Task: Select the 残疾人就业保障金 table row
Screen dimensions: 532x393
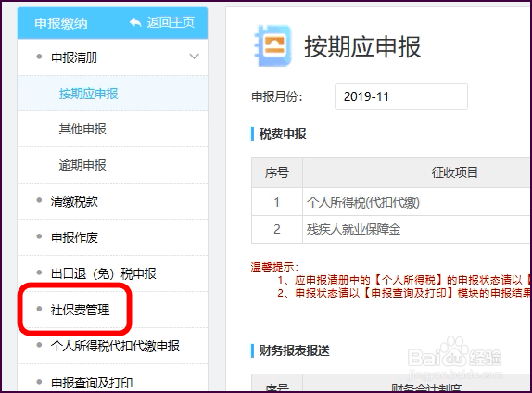Action: (391, 230)
